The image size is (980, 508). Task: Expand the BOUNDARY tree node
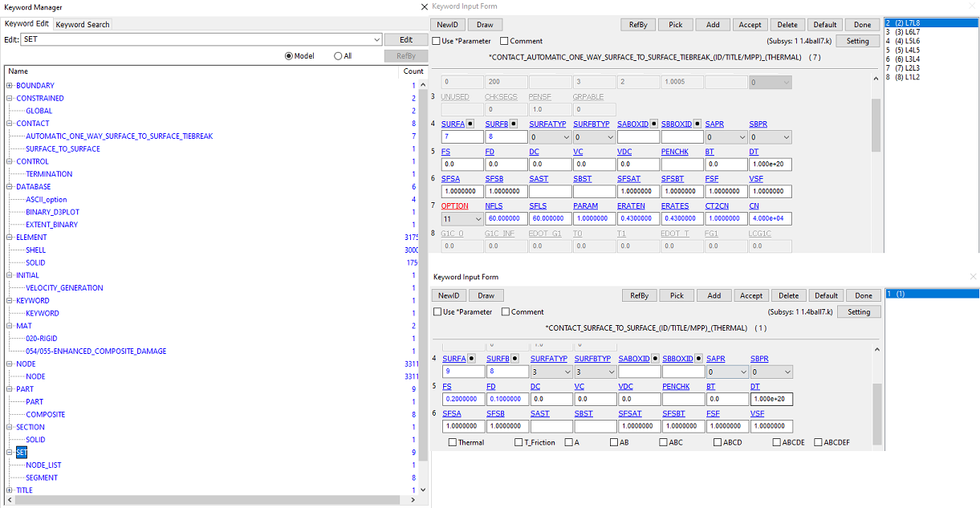pyautogui.click(x=10, y=86)
